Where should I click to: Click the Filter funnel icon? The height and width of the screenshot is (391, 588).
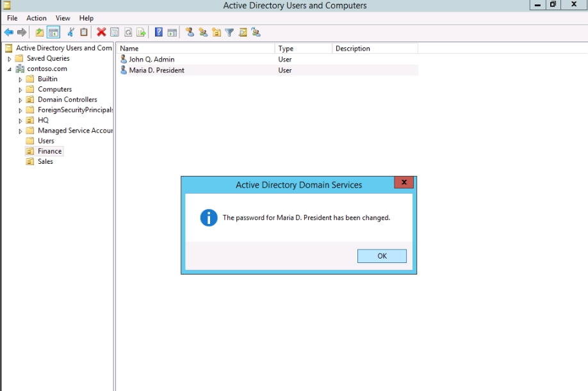[x=229, y=32]
